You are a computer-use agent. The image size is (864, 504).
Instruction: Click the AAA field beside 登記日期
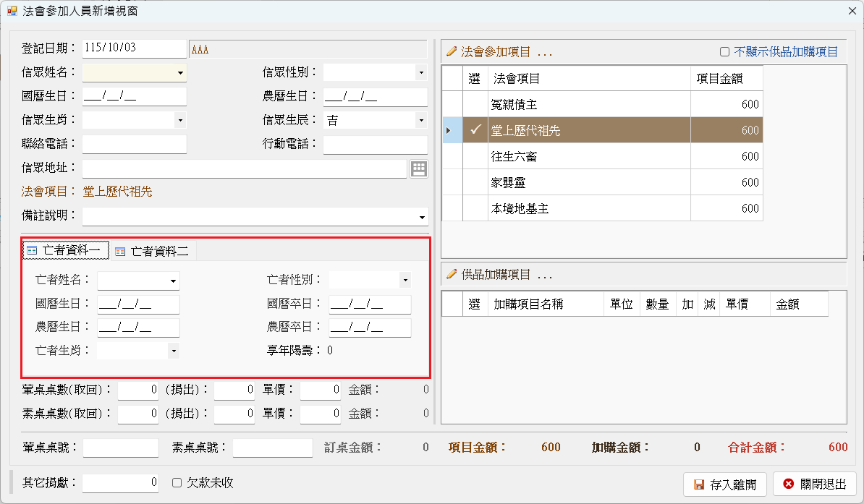tap(308, 49)
